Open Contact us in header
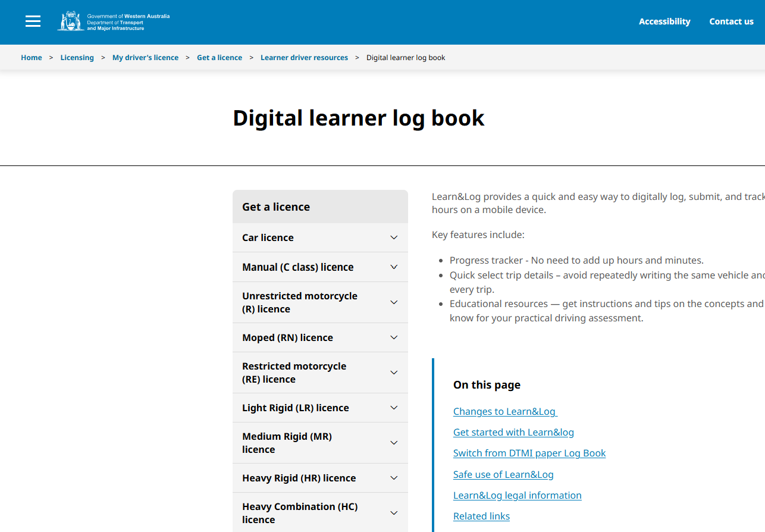Image resolution: width=765 pixels, height=532 pixels. 731,21
